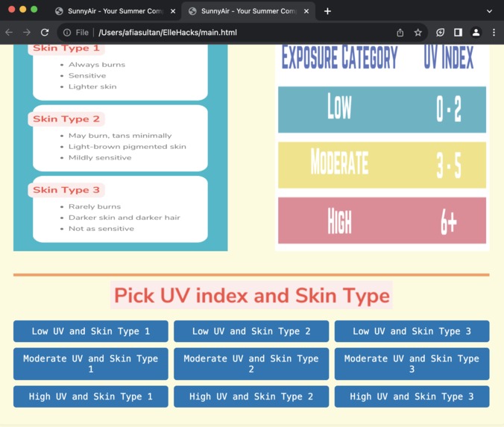Expand the tab search chevron
Viewport: 504px width, 427px height.
click(489, 11)
